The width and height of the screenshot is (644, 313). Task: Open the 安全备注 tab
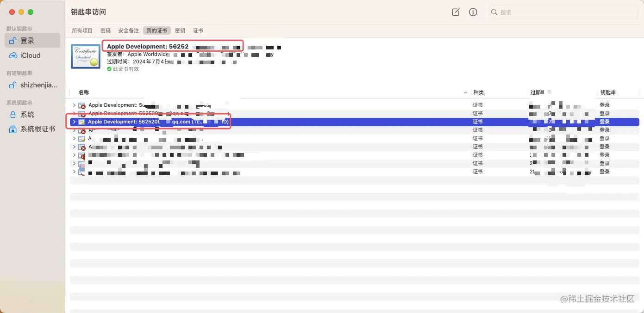pos(128,31)
